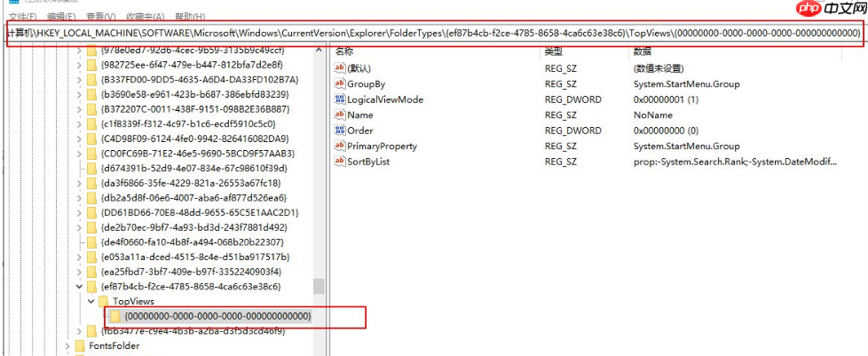Screen dimensions: 868x356
Task: Click the FontsFolder folder icon
Action: [x=80, y=346]
